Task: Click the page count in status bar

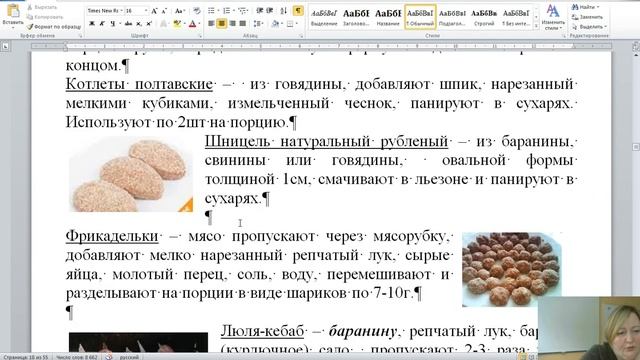Action: point(26,357)
